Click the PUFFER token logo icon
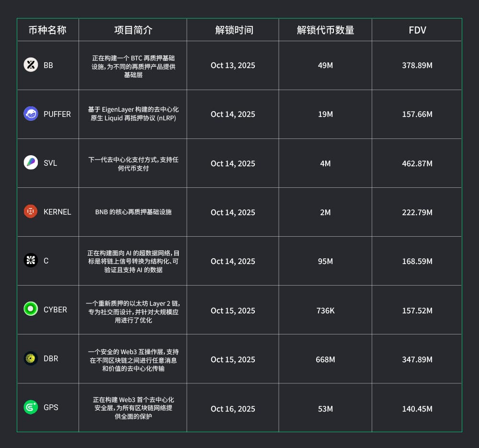479x448 pixels. coord(31,114)
